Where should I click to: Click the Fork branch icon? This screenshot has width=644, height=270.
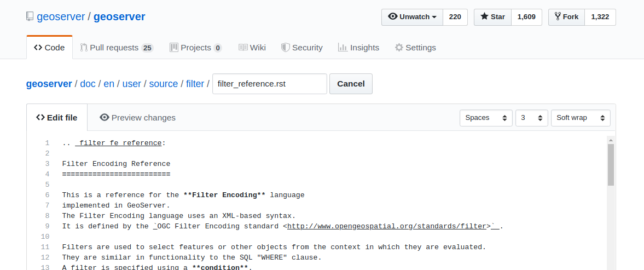click(558, 17)
